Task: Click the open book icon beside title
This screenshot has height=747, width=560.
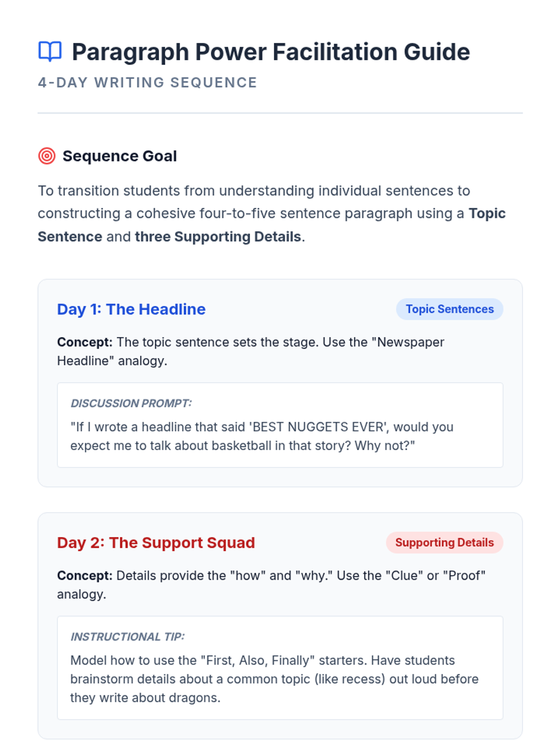Action: [x=50, y=51]
